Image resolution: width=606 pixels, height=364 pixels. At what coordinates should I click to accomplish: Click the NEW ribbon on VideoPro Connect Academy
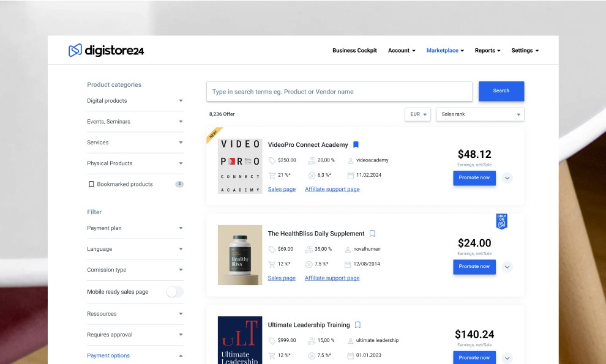[214, 135]
